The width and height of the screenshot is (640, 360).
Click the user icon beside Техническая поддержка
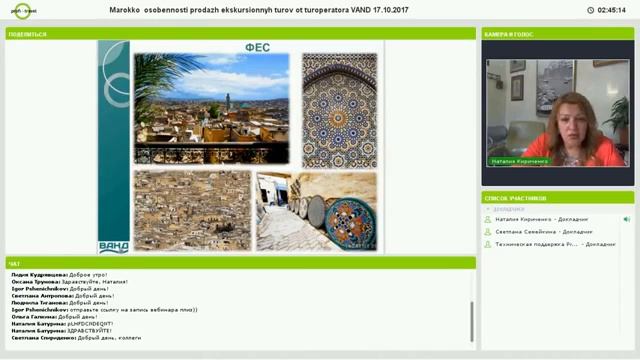tap(487, 244)
